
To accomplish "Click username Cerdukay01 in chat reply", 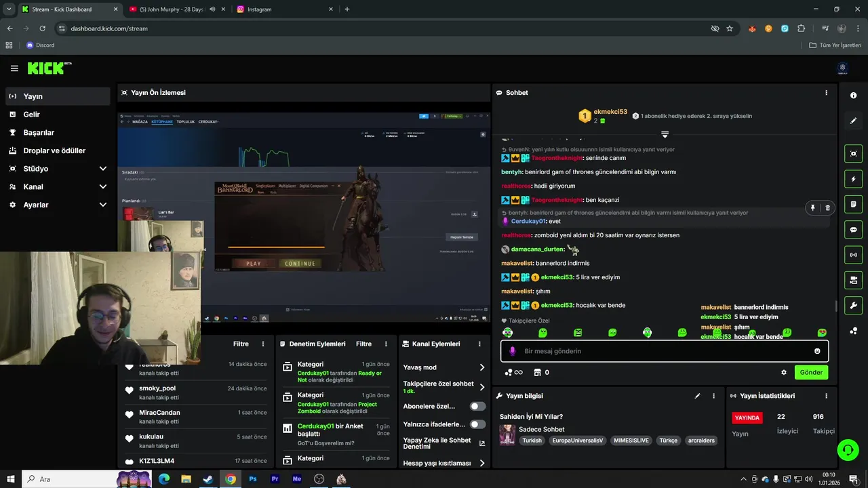I will [x=529, y=221].
